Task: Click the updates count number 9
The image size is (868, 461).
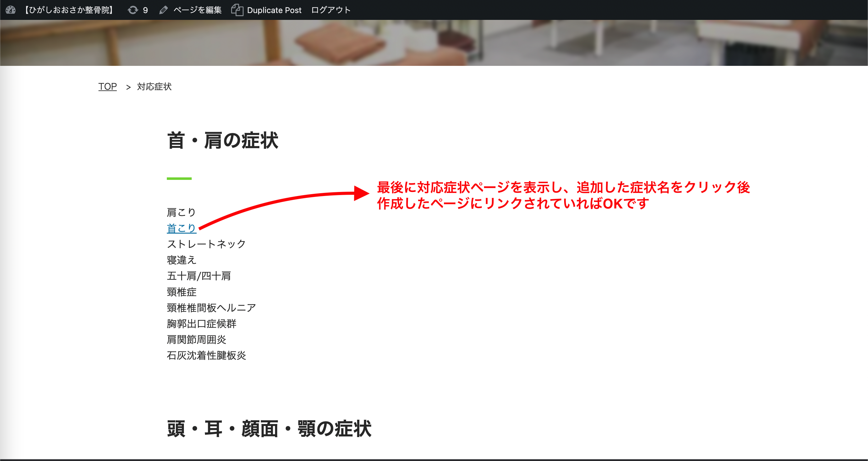Action: (145, 10)
